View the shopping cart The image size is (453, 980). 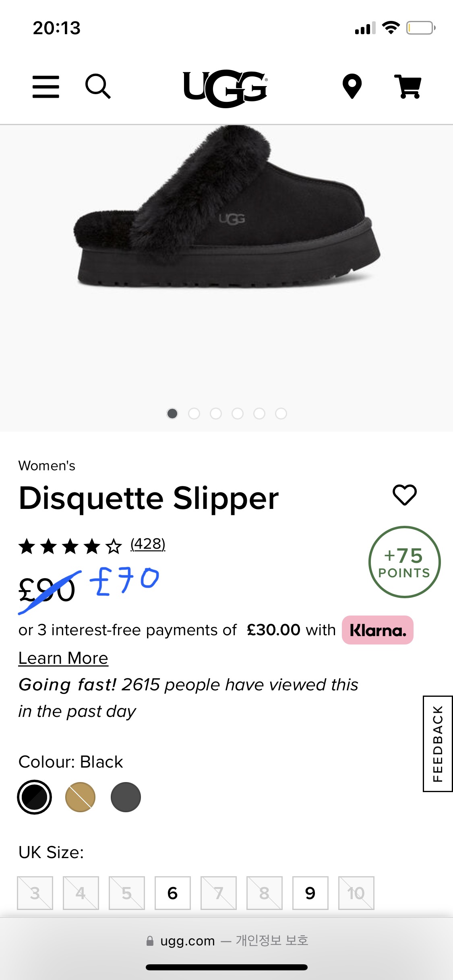408,86
